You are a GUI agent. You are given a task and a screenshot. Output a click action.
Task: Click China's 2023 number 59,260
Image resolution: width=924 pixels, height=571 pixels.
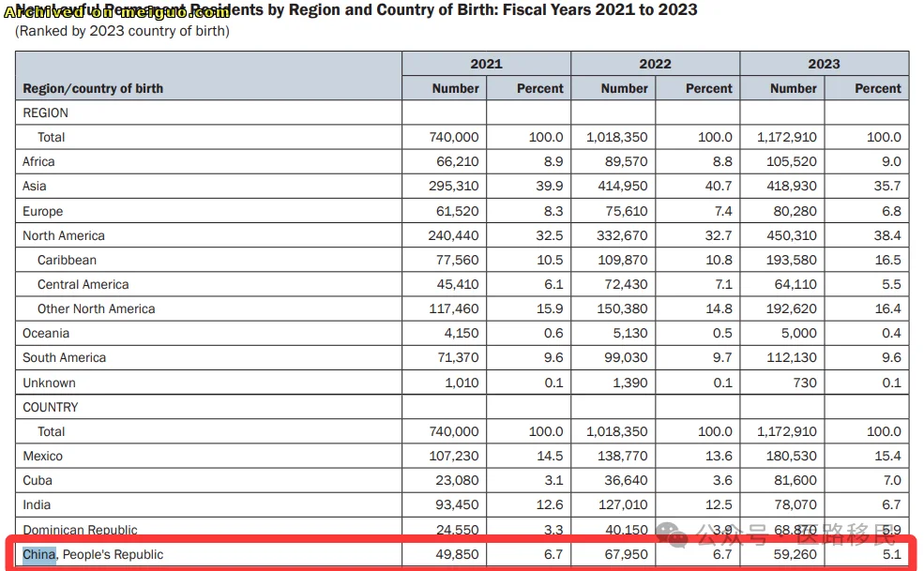click(x=793, y=554)
